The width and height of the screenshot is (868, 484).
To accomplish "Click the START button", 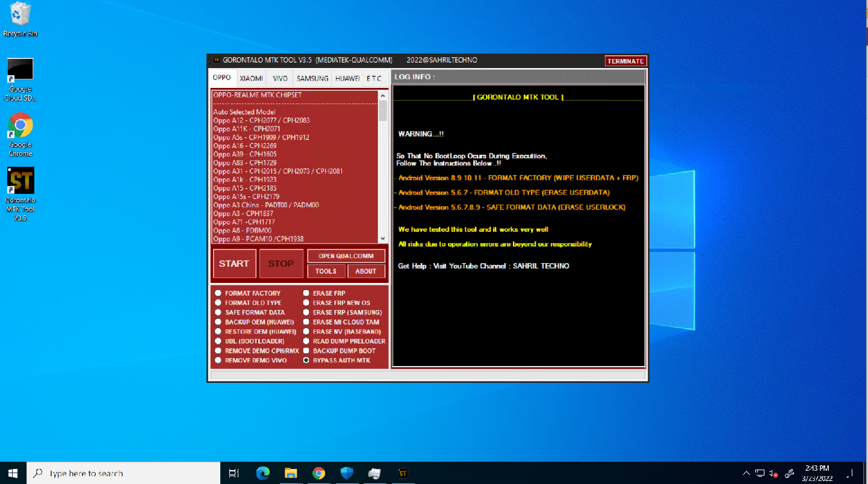I will tap(234, 264).
